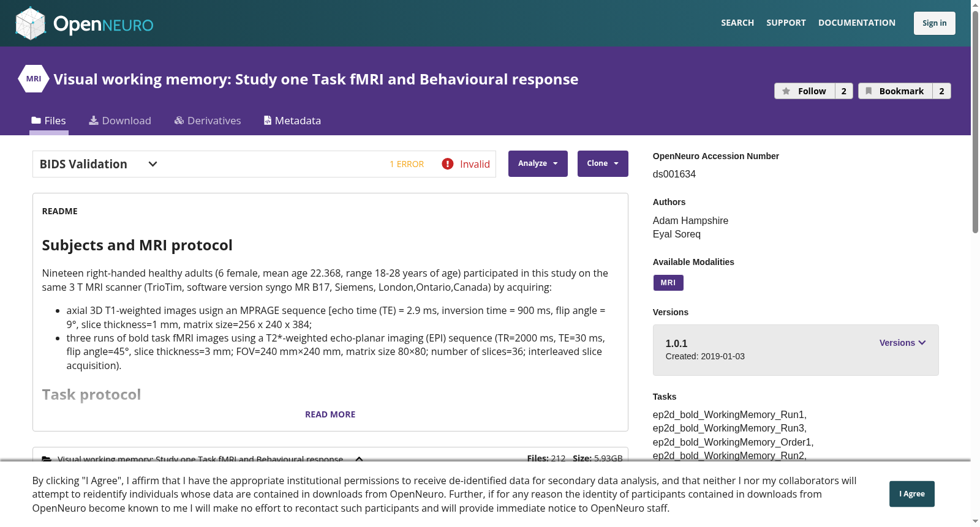This screenshot has width=980, height=527.
Task: Click version 1.0.1 entry
Action: pyautogui.click(x=677, y=343)
